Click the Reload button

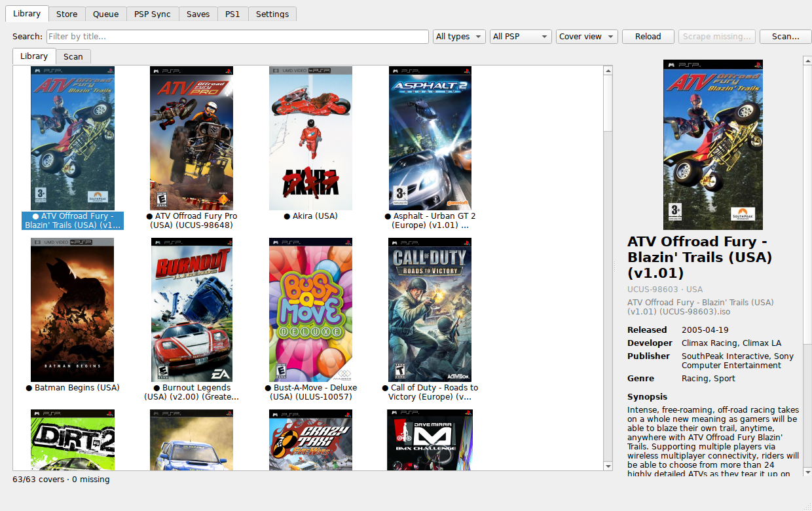pos(648,37)
